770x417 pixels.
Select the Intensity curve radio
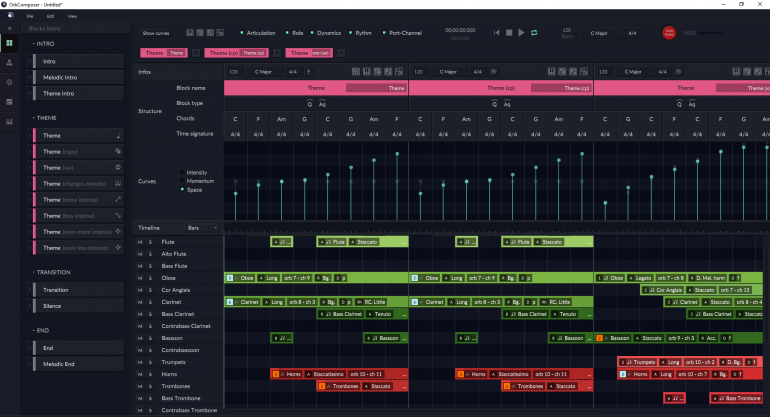coord(182,172)
